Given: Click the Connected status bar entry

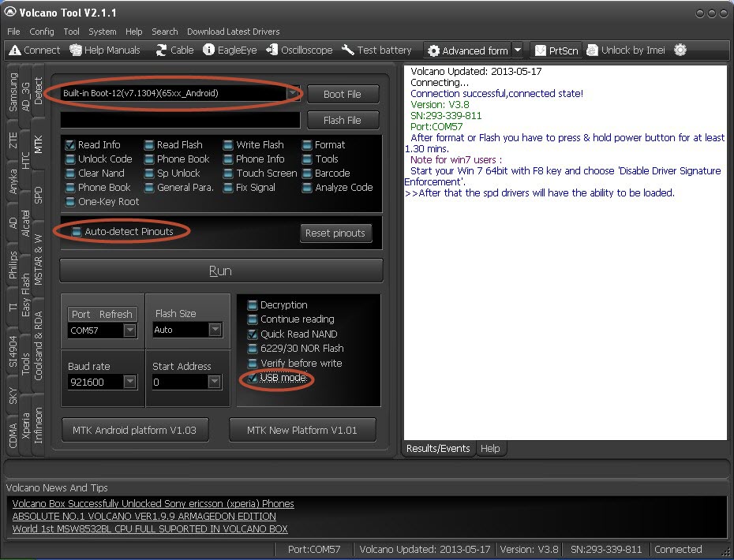Looking at the screenshot, I should 678,549.
